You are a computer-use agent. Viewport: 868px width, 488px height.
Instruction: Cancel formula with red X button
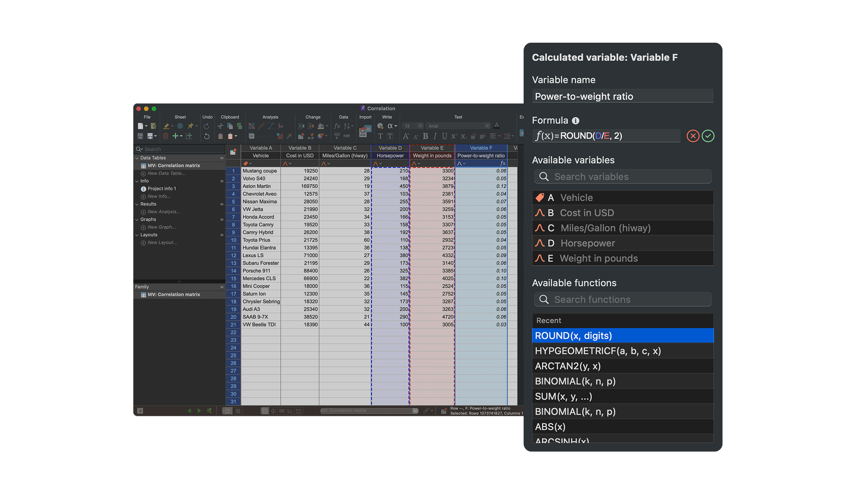point(693,136)
